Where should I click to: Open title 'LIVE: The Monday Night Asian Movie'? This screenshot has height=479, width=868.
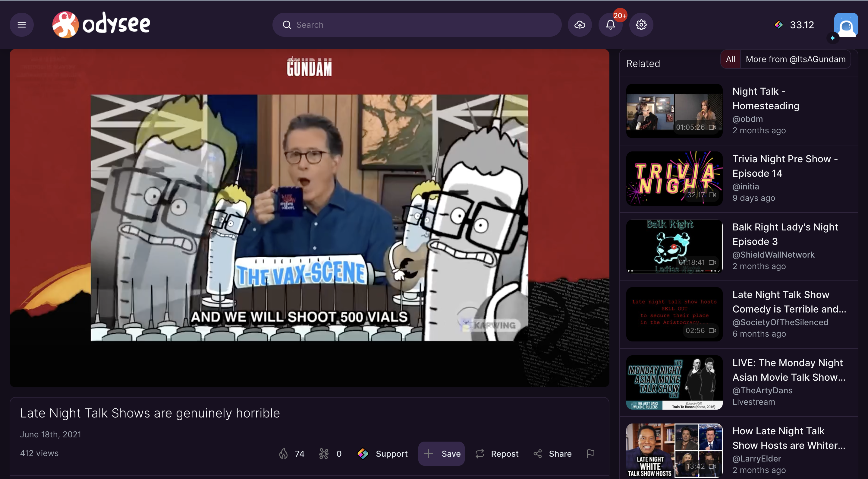(x=789, y=370)
